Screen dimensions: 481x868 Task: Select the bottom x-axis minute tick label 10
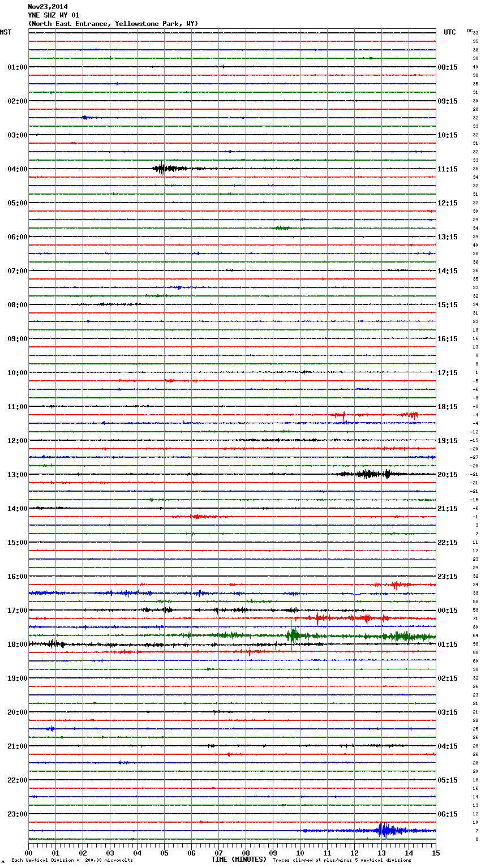[x=300, y=853]
